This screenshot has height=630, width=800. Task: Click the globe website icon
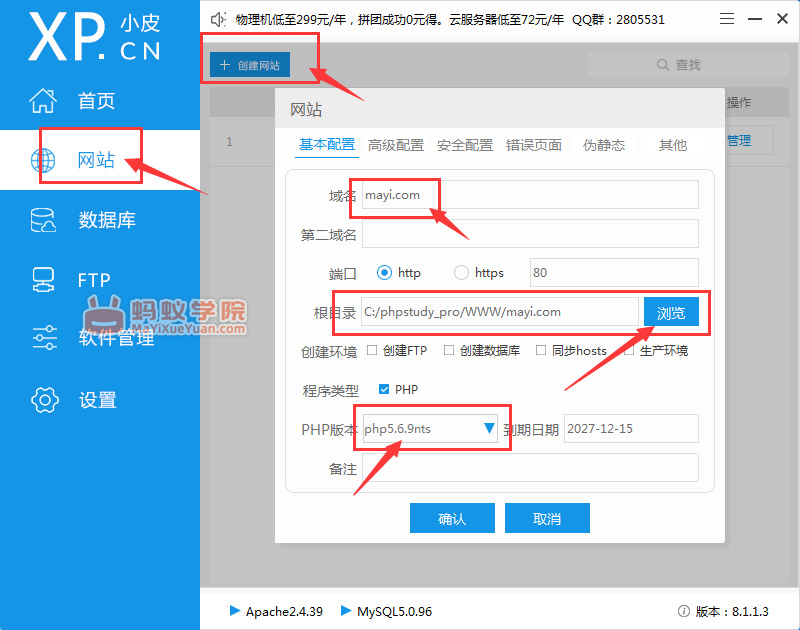tap(44, 160)
